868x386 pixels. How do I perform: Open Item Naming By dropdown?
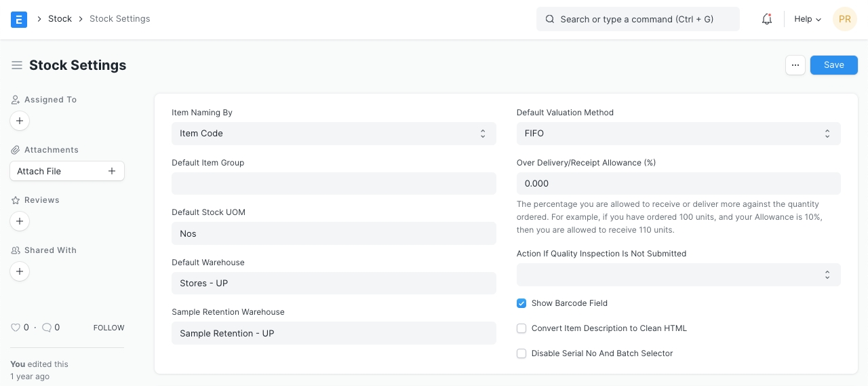(334, 134)
